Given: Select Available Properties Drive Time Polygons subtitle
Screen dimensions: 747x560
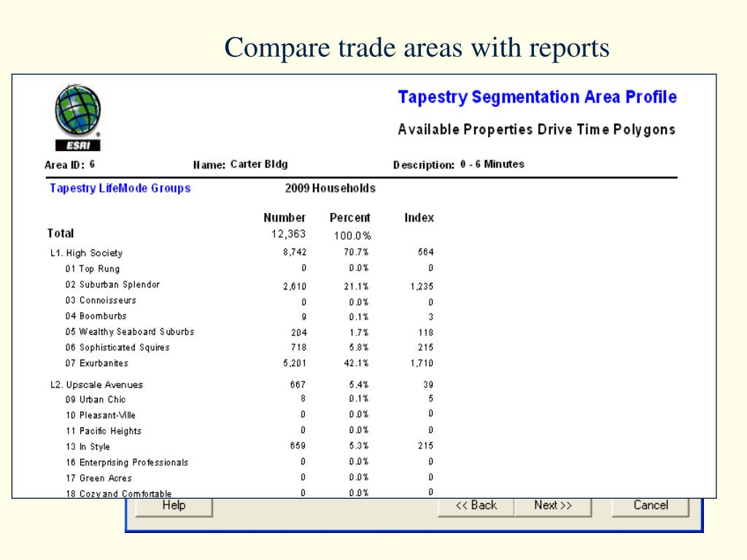Looking at the screenshot, I should pyautogui.click(x=537, y=130).
